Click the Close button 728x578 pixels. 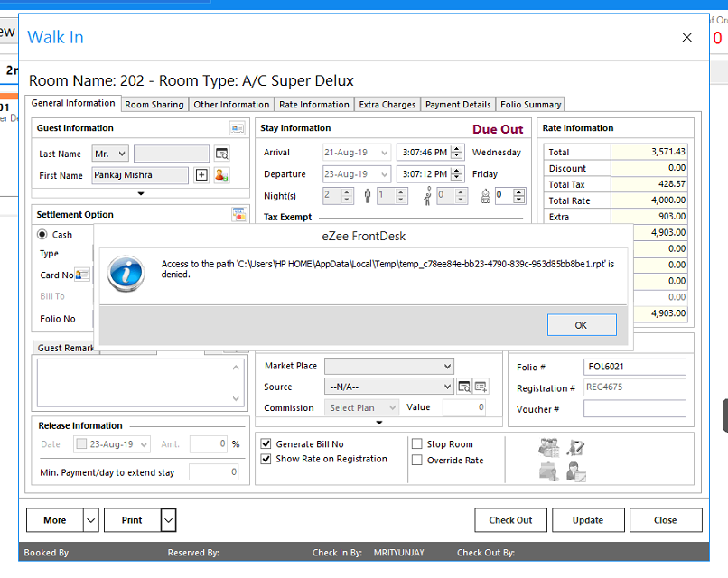pyautogui.click(x=666, y=520)
